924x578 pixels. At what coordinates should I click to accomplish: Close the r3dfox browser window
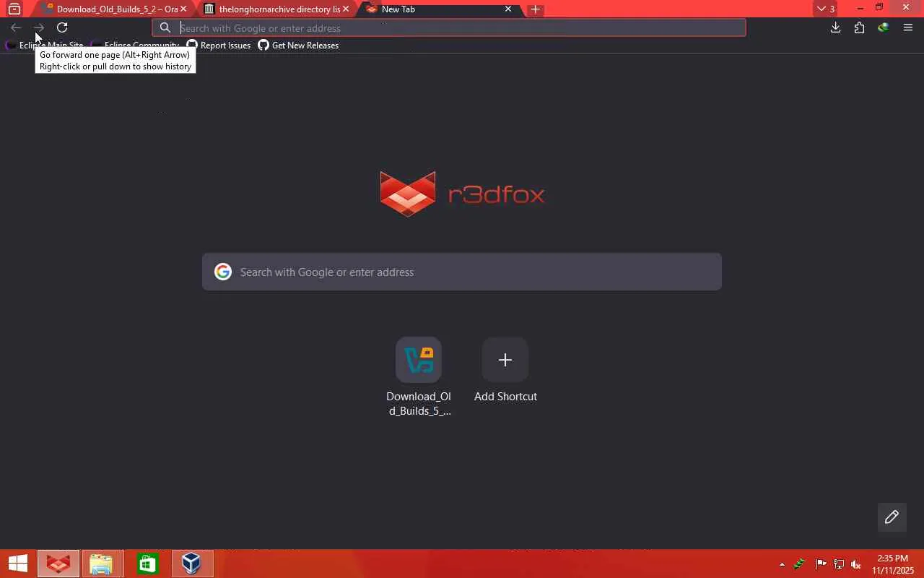pyautogui.click(x=906, y=8)
